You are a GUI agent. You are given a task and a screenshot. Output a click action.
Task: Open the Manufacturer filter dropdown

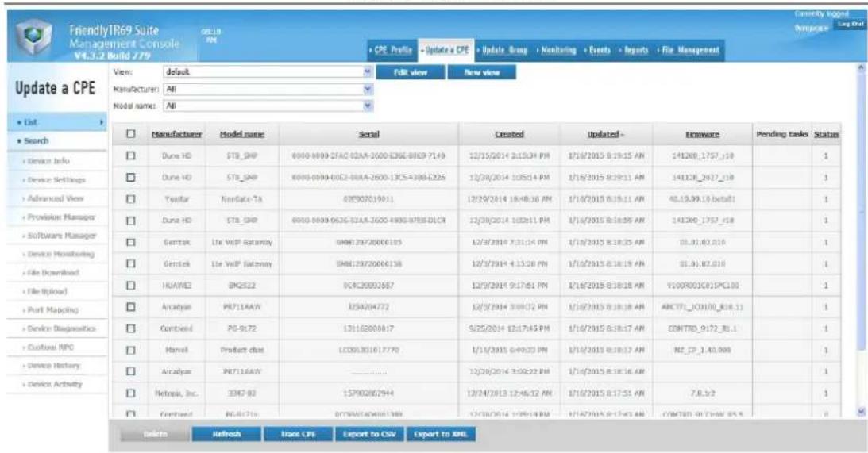pyautogui.click(x=268, y=89)
